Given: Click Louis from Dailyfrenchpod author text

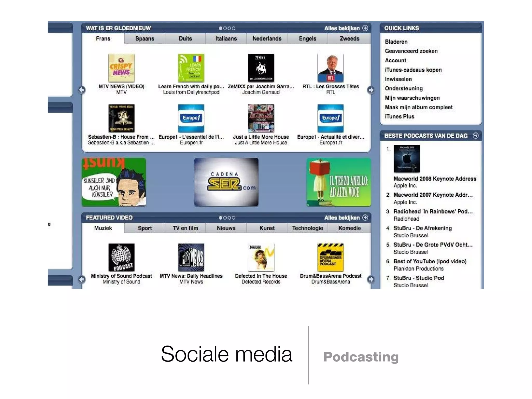Looking at the screenshot, I should tap(191, 92).
